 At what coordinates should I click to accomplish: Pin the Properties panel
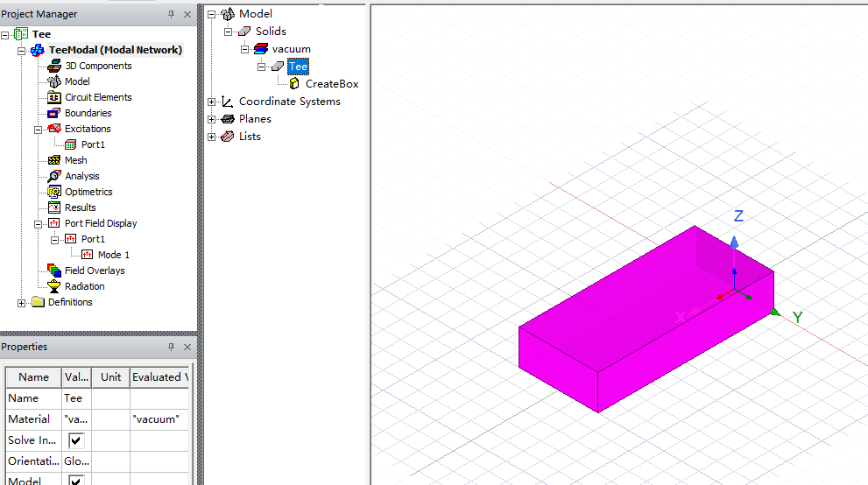171,347
